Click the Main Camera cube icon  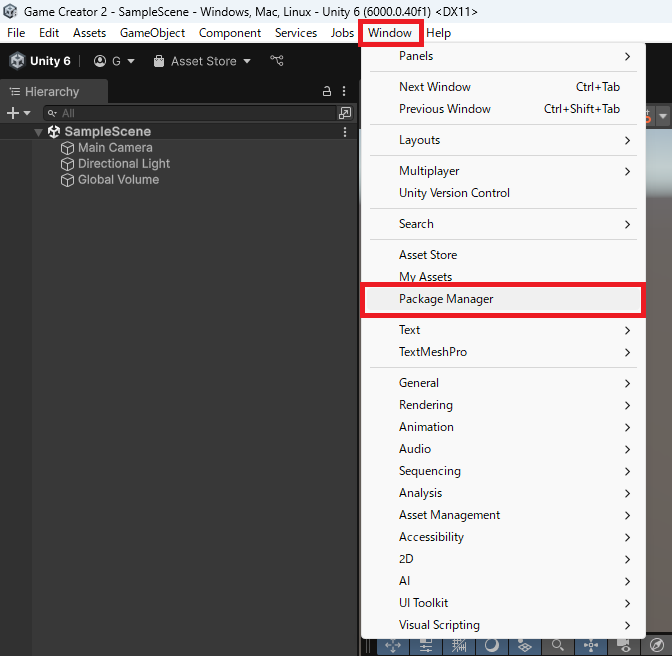[67, 148]
